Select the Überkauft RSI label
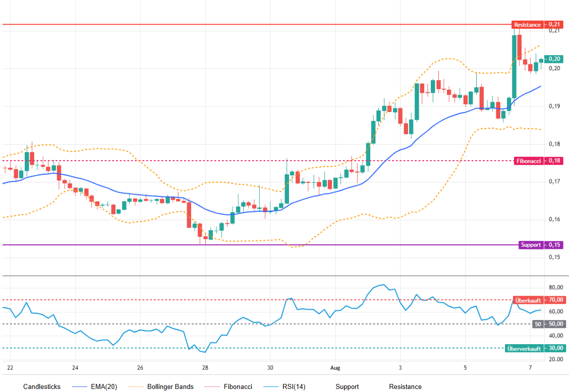The image size is (571, 392). (528, 300)
